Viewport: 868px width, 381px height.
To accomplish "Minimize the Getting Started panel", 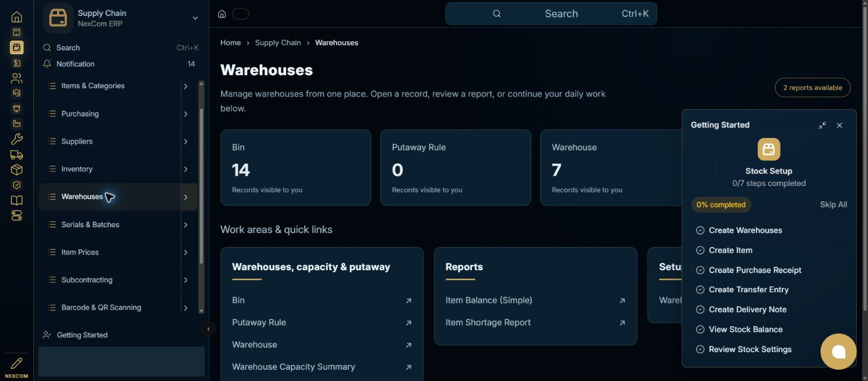I will point(822,125).
